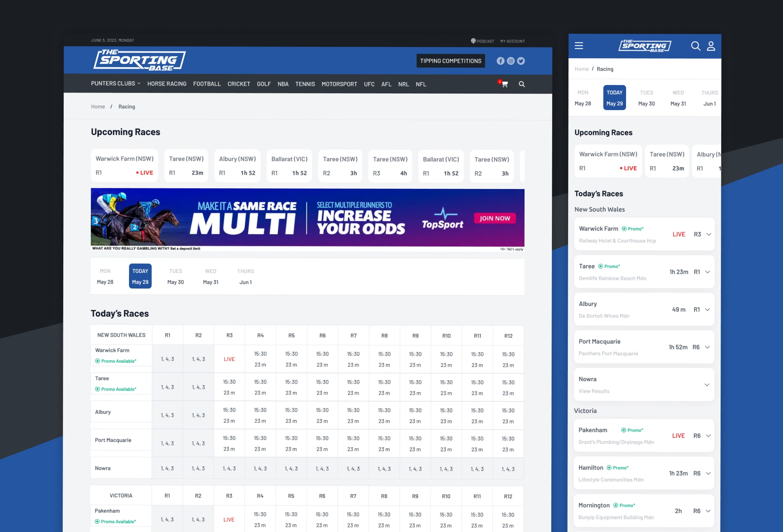This screenshot has width=783, height=532.
Task: Click Home breadcrumb link on desktop
Action: pos(98,107)
